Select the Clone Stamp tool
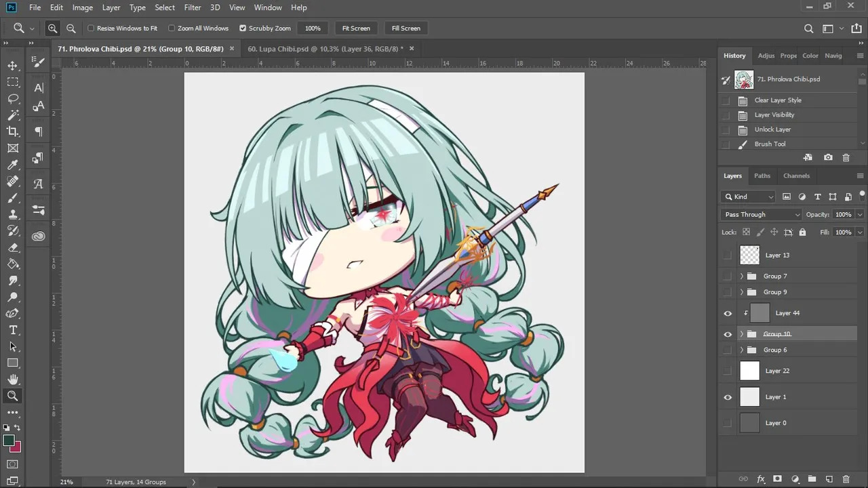This screenshot has height=488, width=868. (13, 214)
